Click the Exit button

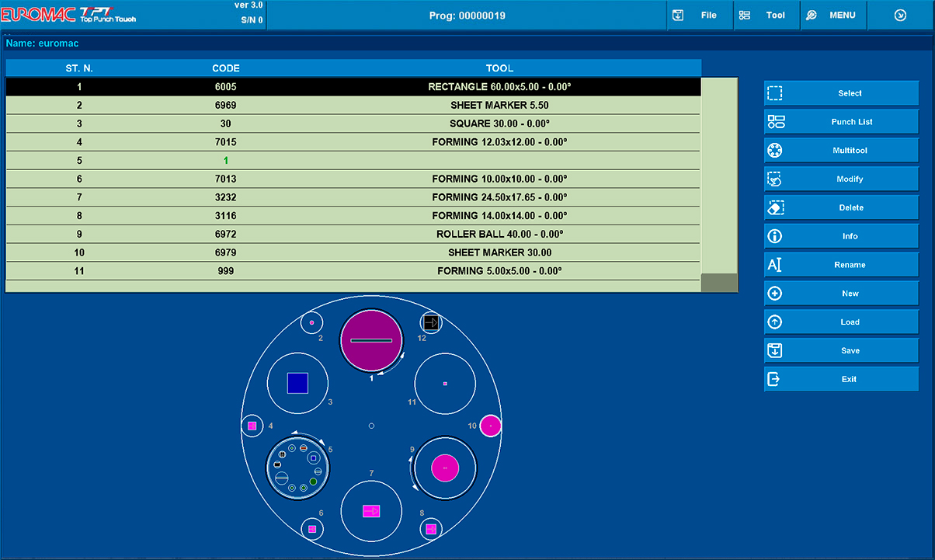pos(841,379)
